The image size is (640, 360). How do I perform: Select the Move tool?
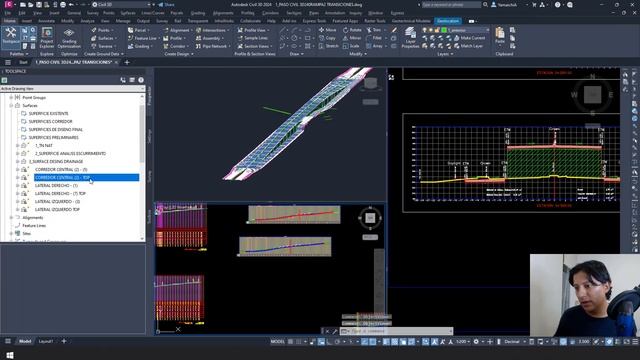327,30
